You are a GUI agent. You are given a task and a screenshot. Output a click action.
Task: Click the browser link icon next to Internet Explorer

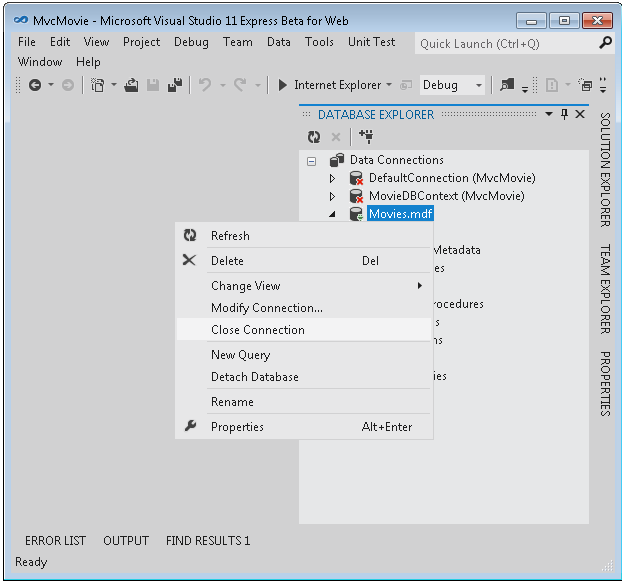pyautogui.click(x=406, y=85)
